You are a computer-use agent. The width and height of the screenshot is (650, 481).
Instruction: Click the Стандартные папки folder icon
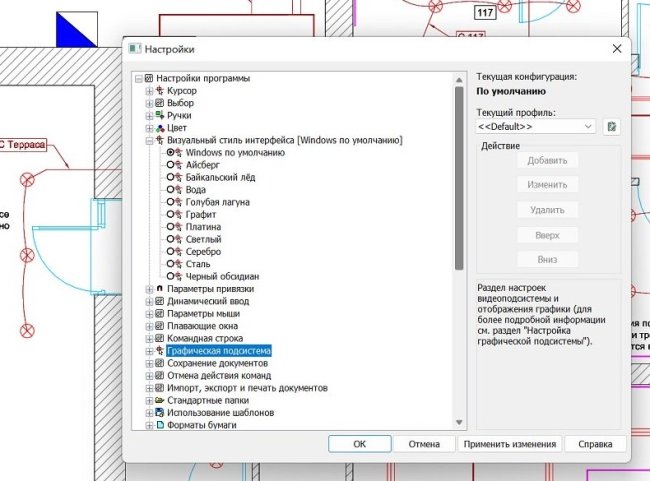tap(160, 400)
